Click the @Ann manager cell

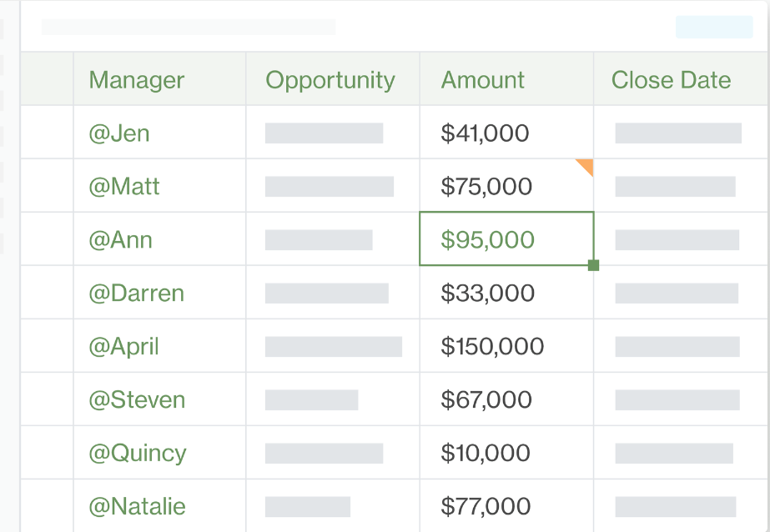coord(120,240)
